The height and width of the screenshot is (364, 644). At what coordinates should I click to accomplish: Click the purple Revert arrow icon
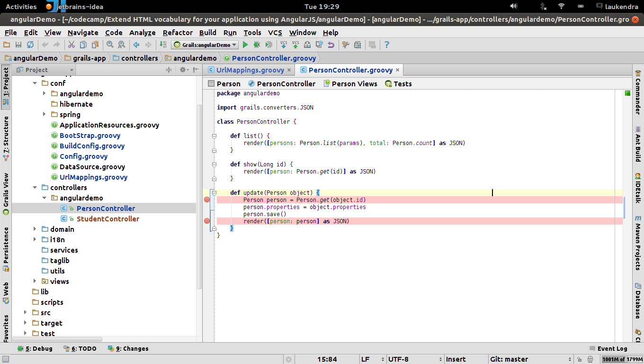(x=331, y=45)
